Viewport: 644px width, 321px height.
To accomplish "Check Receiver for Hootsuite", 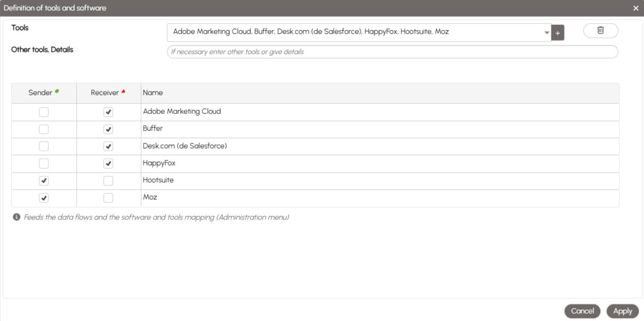I will [x=108, y=181].
